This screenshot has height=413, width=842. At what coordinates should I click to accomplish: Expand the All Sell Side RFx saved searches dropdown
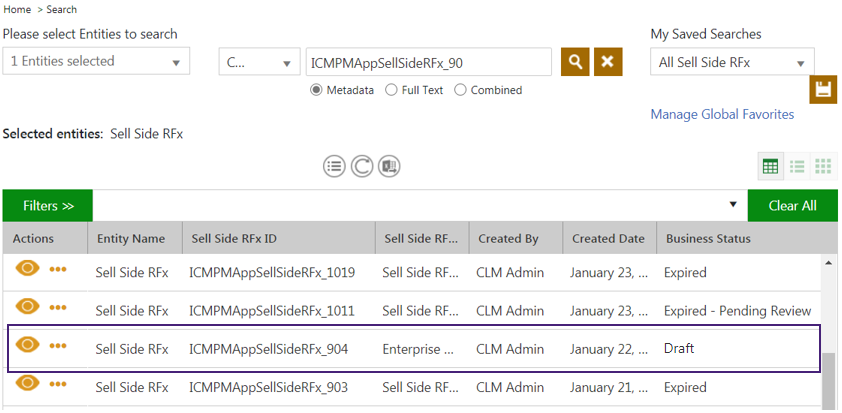732,62
